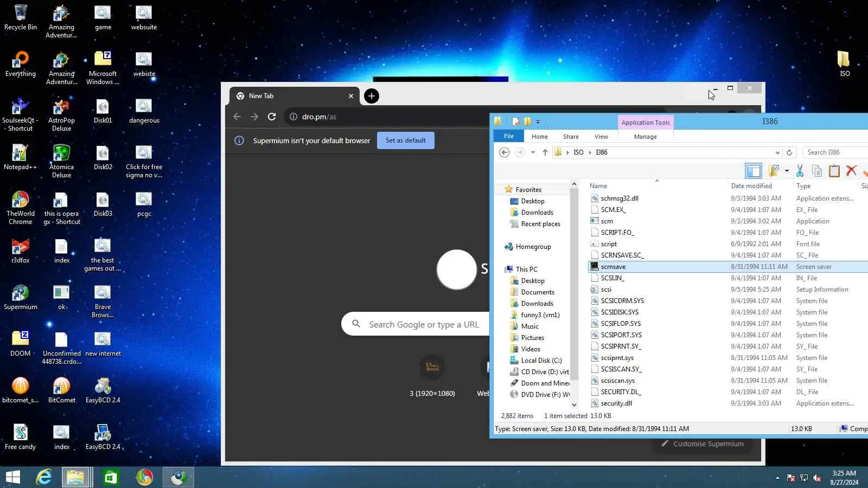Refresh the I386 folder listing
The height and width of the screenshot is (488, 868).
789,152
